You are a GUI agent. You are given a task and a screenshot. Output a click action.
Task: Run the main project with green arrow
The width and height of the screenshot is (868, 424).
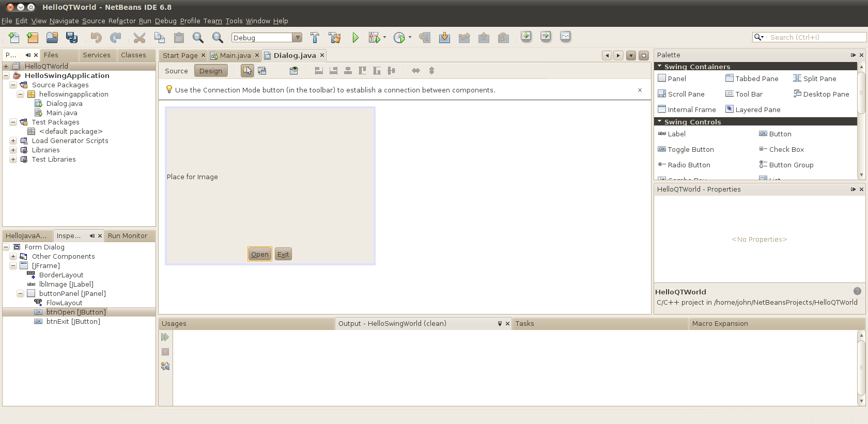[x=355, y=38]
